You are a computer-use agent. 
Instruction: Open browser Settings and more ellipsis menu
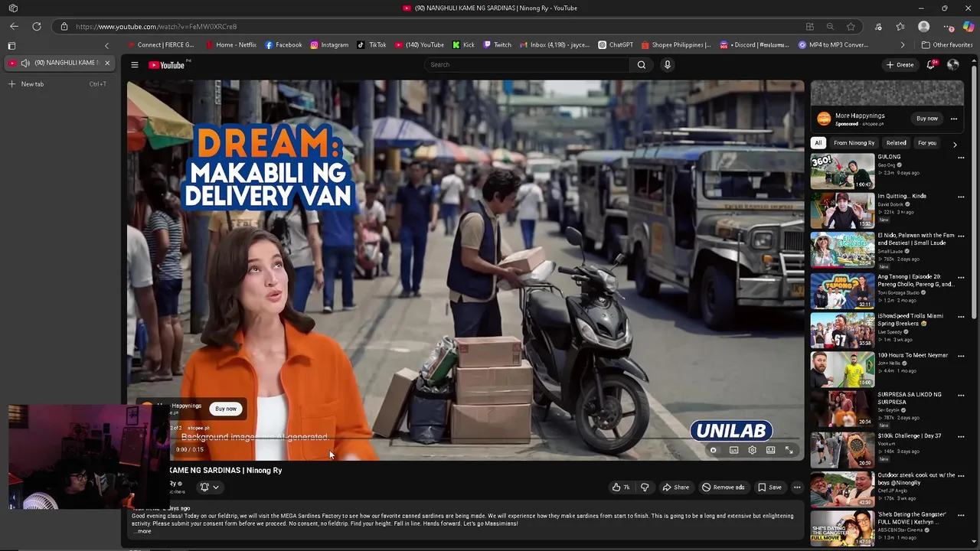tap(948, 27)
